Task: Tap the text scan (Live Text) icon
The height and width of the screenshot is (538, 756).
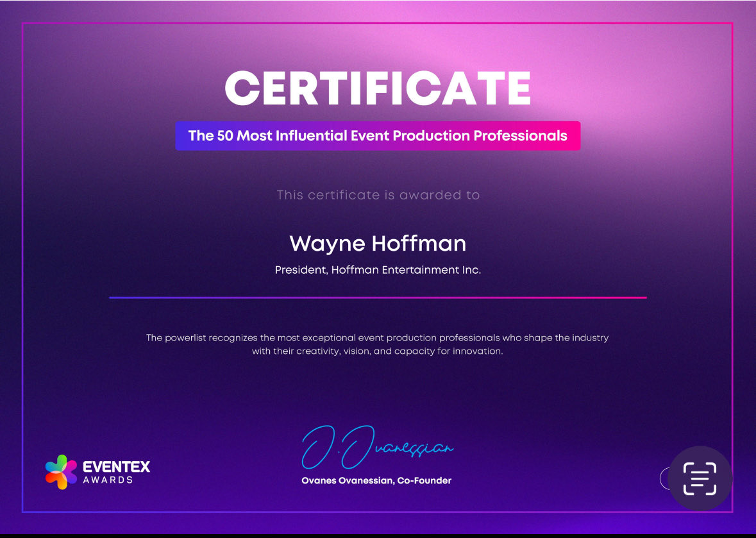Action: [700, 478]
